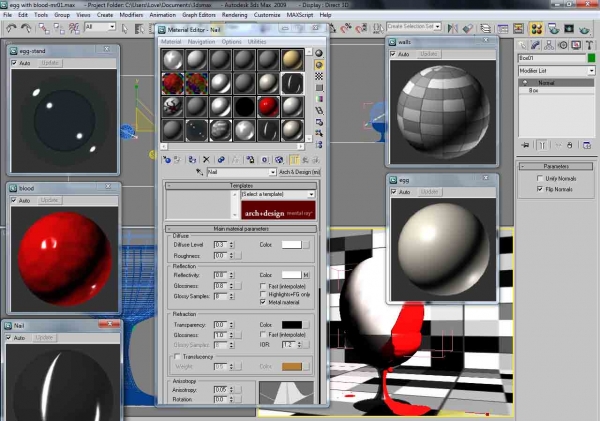Open Material Editor's Navigation menu

(x=201, y=41)
